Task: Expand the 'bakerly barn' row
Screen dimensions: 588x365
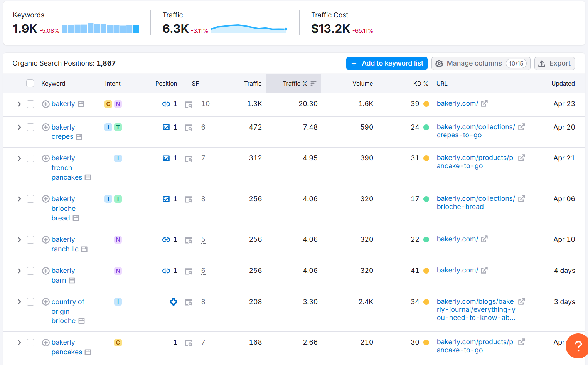Action: pyautogui.click(x=19, y=271)
